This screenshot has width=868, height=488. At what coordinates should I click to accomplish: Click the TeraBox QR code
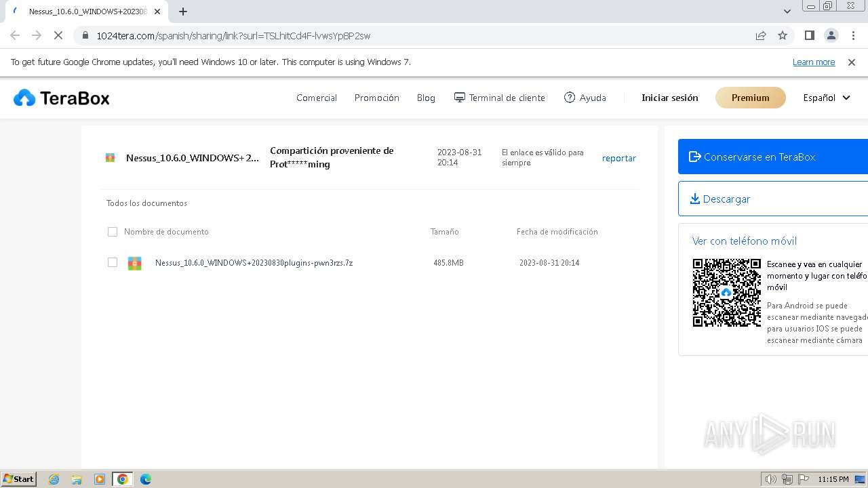coord(727,293)
